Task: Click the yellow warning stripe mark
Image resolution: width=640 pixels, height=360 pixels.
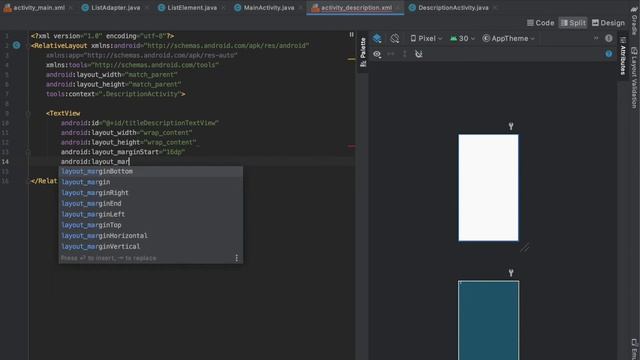Action: pos(351,59)
